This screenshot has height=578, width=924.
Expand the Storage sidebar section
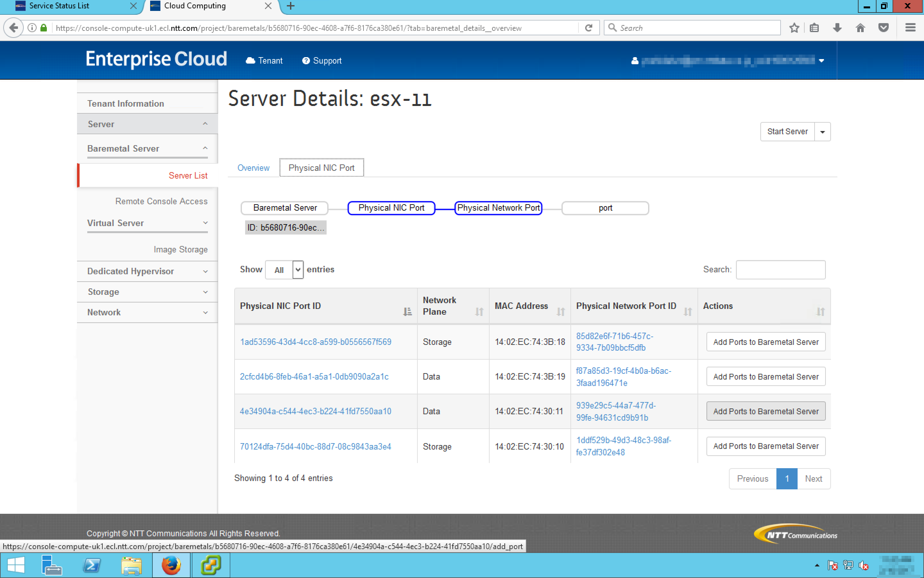pos(147,292)
